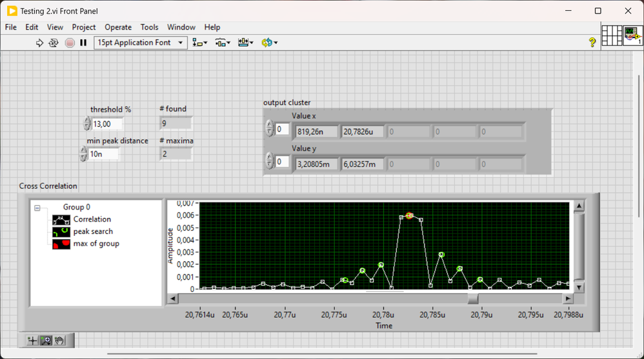
Task: Click the Abort Execution stop button
Action: pos(70,43)
